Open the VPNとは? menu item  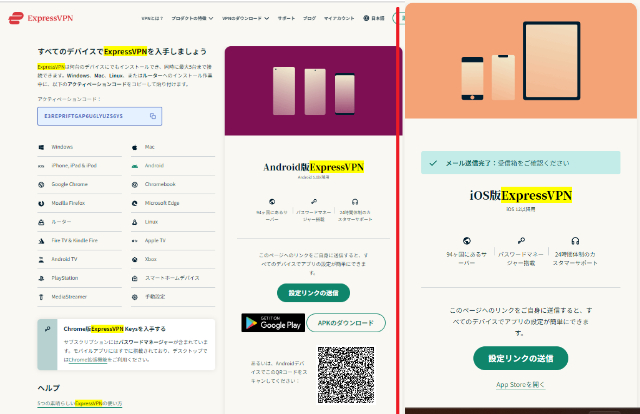[152, 18]
